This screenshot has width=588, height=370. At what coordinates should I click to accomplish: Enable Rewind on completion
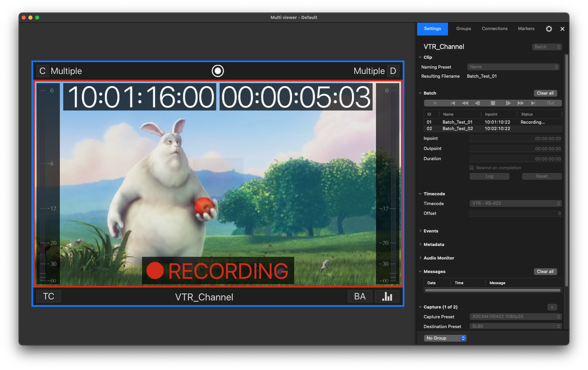coord(472,168)
